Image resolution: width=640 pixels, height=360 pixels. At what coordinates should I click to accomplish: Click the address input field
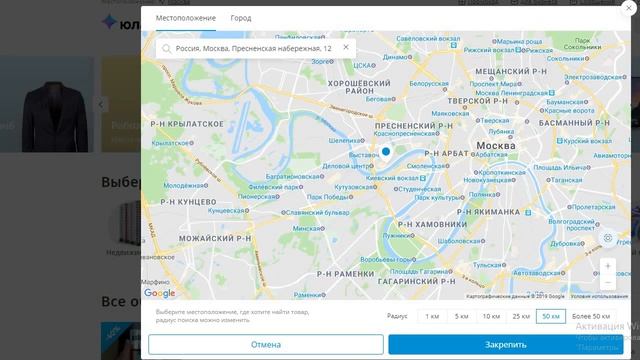[256, 49]
